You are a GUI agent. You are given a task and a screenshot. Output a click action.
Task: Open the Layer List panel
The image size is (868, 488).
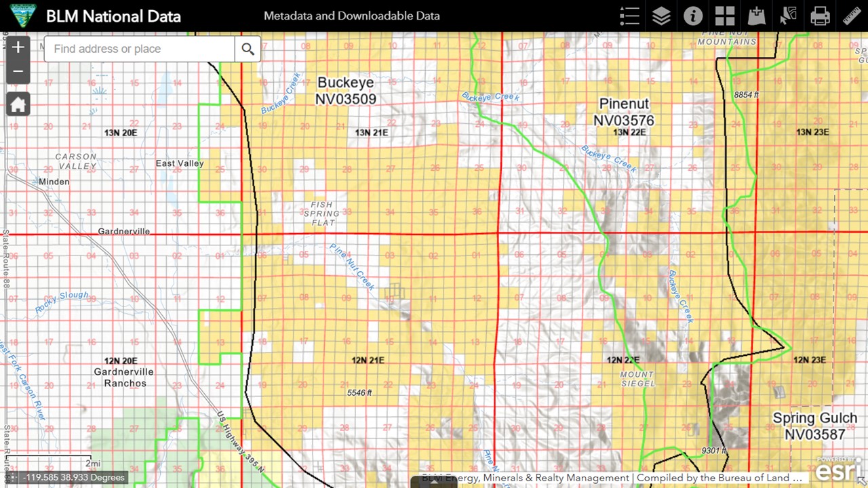(661, 16)
